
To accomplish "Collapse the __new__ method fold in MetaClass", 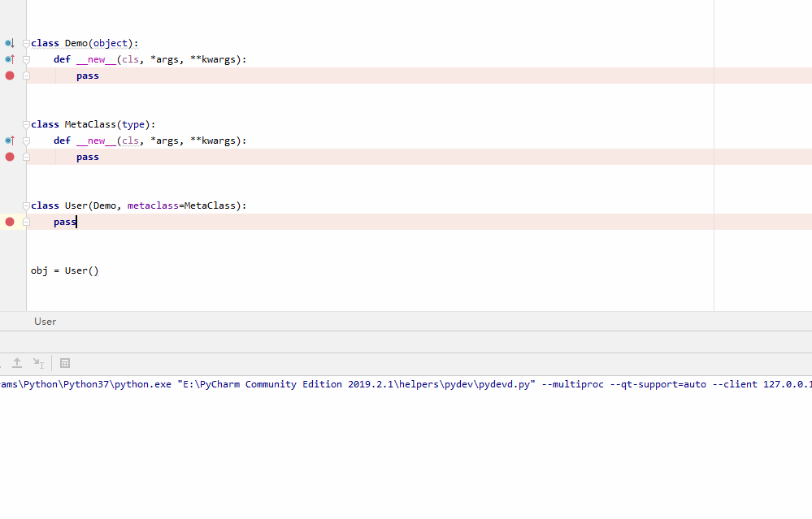I will [26, 141].
